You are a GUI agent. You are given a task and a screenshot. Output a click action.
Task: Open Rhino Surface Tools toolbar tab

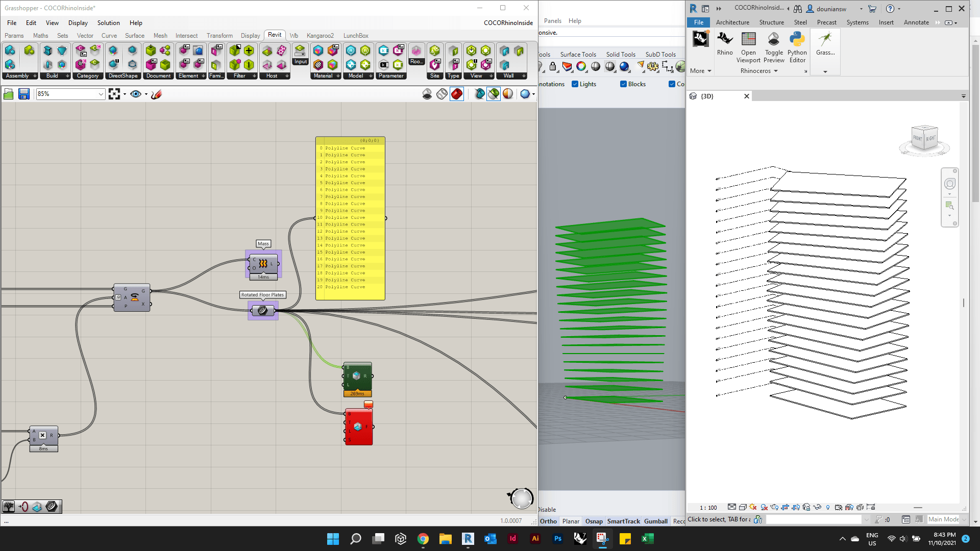tap(578, 55)
